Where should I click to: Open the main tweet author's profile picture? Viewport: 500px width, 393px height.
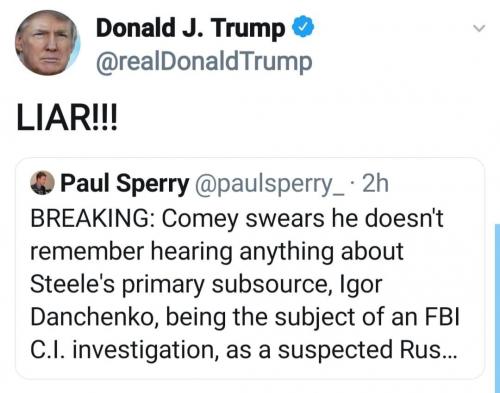click(x=47, y=43)
